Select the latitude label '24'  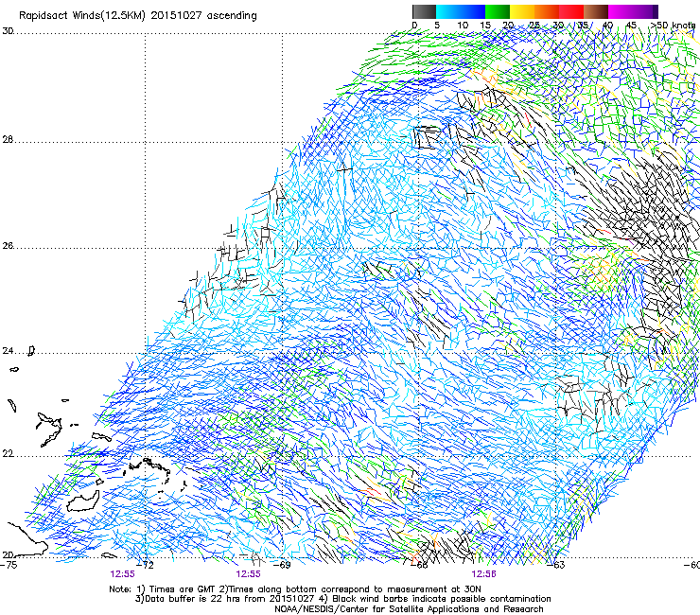[x=8, y=351]
